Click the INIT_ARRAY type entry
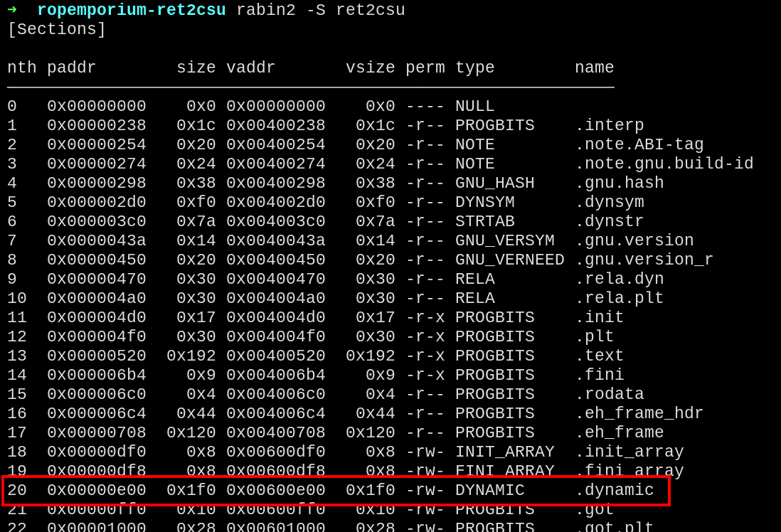781x532 pixels. click(x=504, y=452)
